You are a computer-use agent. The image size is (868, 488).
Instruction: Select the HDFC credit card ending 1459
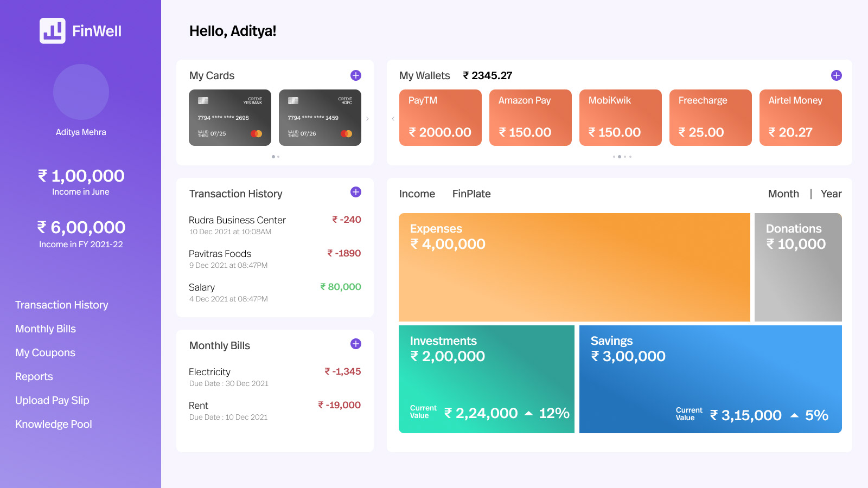tap(320, 118)
